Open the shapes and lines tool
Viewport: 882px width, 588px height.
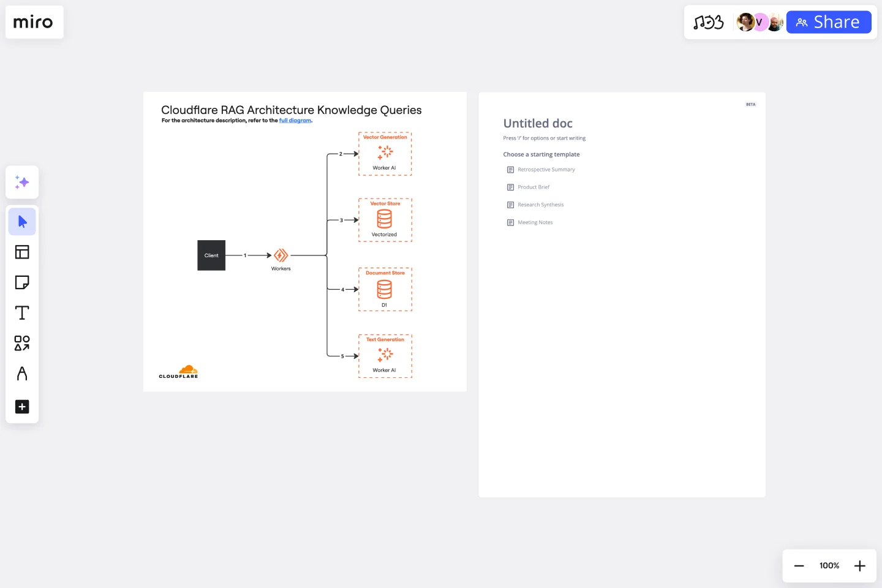22,343
